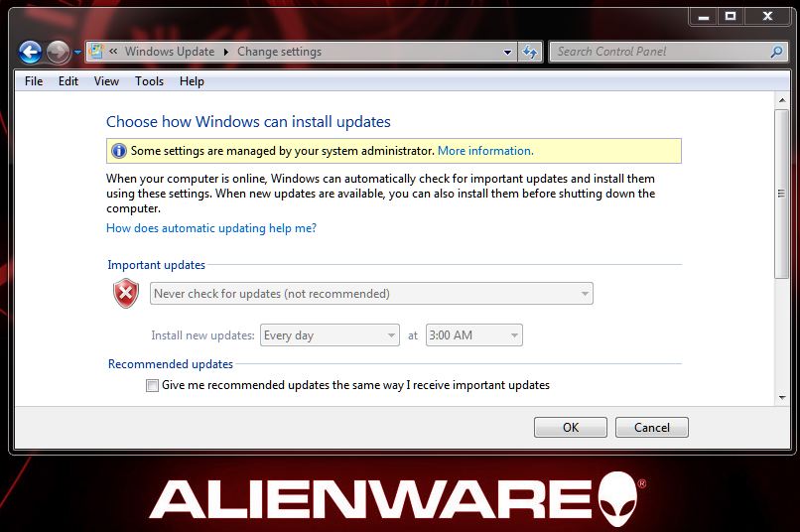Go back with the blue Back arrow

(x=30, y=52)
